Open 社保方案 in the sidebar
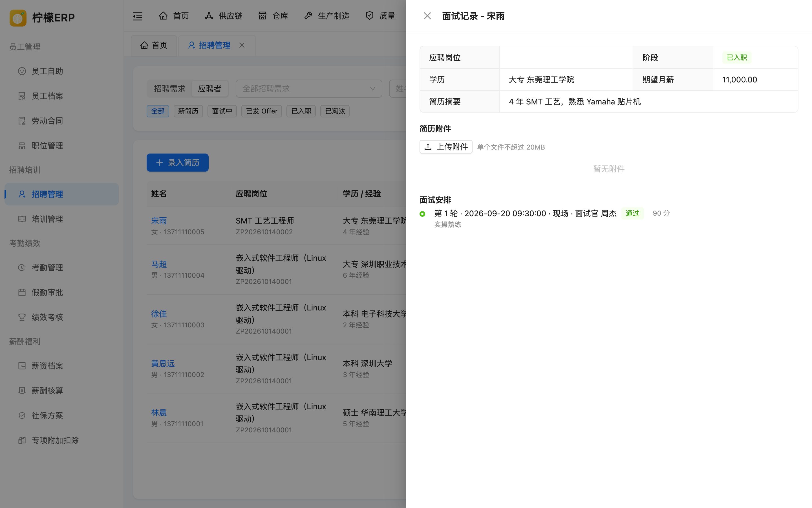Image resolution: width=812 pixels, height=508 pixels. pyautogui.click(x=61, y=415)
